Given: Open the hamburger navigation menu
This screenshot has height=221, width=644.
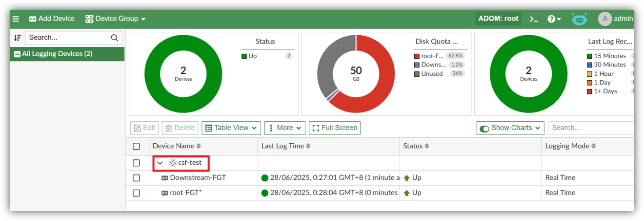Looking at the screenshot, I should pyautogui.click(x=16, y=19).
